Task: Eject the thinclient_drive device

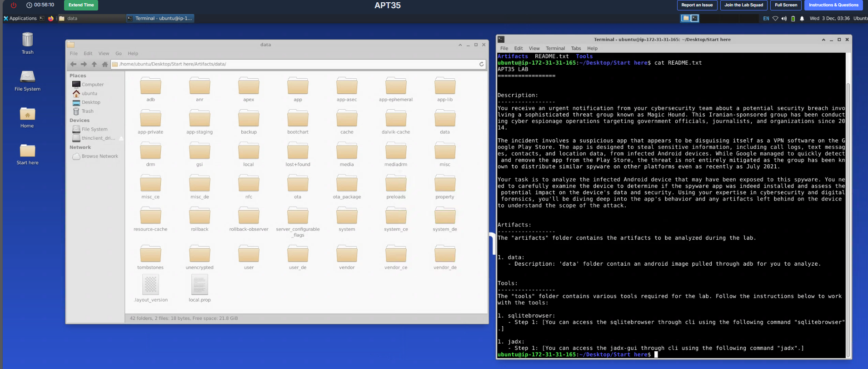Action: 121,138
